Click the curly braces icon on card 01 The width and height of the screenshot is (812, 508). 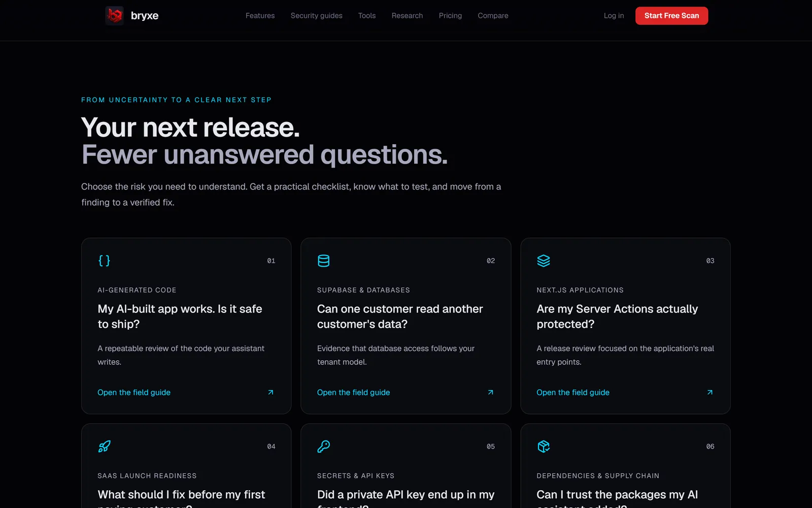click(104, 261)
